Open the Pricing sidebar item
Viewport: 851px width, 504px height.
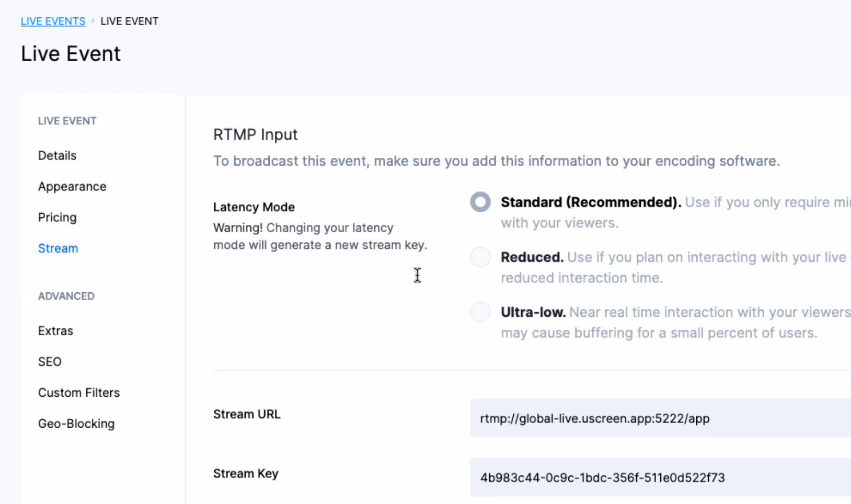tap(57, 217)
